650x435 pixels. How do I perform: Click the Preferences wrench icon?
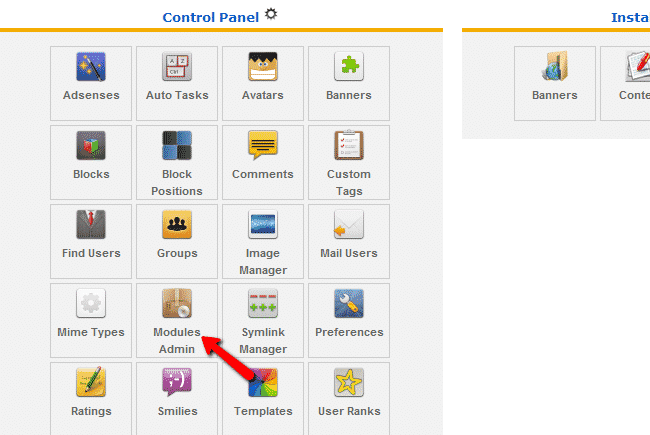tap(348, 304)
